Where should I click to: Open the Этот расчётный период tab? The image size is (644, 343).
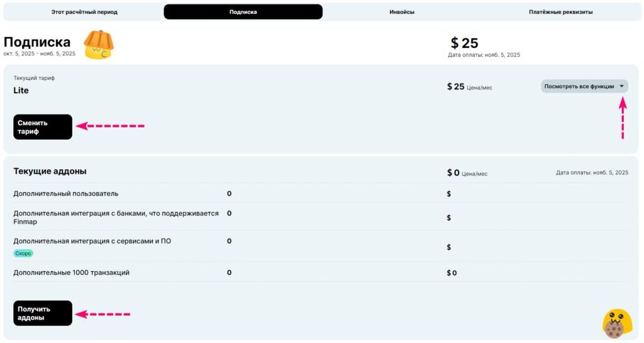pos(84,12)
